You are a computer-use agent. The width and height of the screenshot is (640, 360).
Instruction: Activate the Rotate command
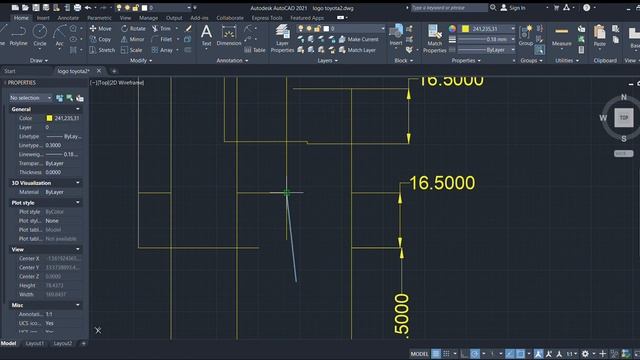click(x=133, y=29)
